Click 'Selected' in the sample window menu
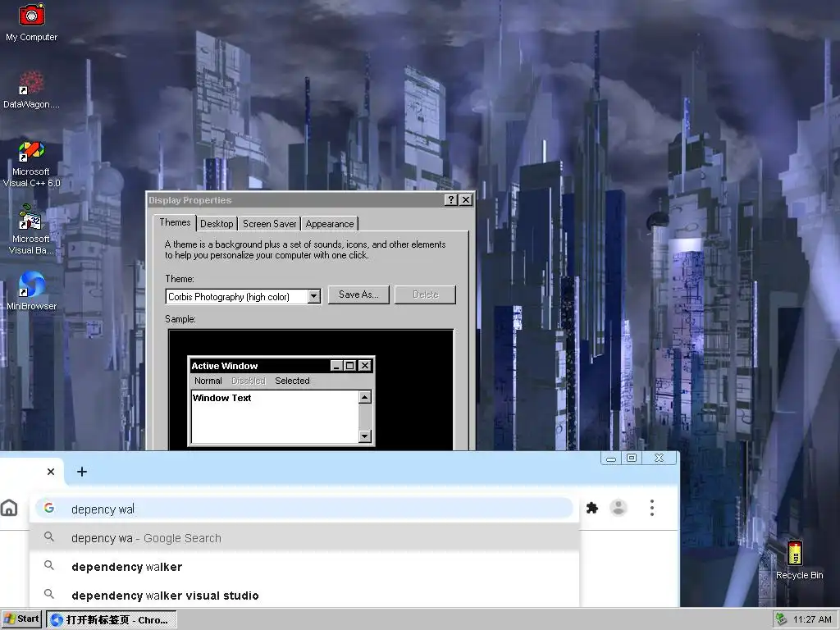 pyautogui.click(x=292, y=381)
